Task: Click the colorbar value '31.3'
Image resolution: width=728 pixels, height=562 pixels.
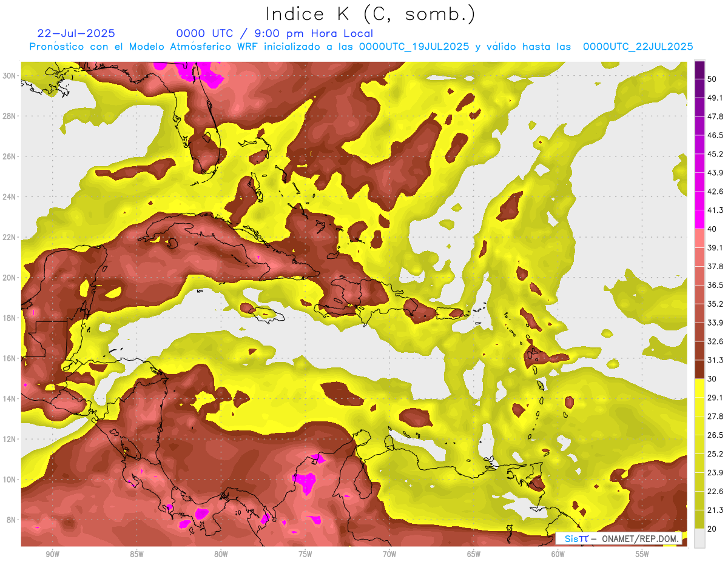Action: coord(715,360)
